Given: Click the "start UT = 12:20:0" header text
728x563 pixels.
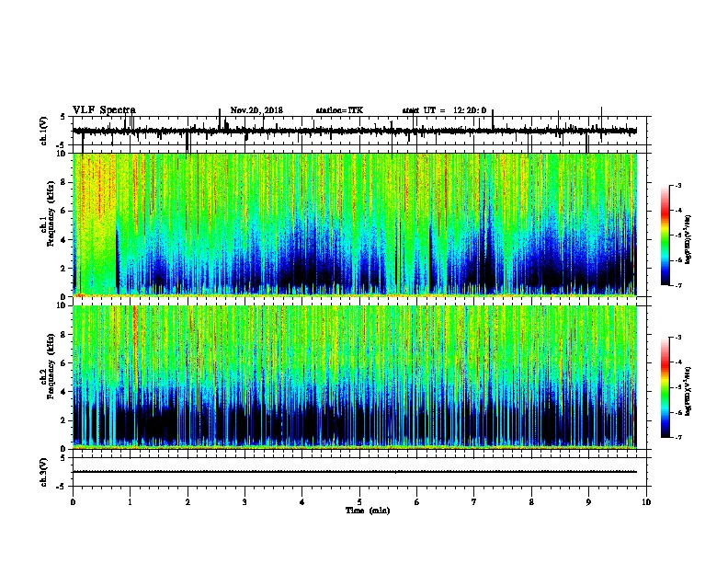Looking at the screenshot, I should 444,110.
